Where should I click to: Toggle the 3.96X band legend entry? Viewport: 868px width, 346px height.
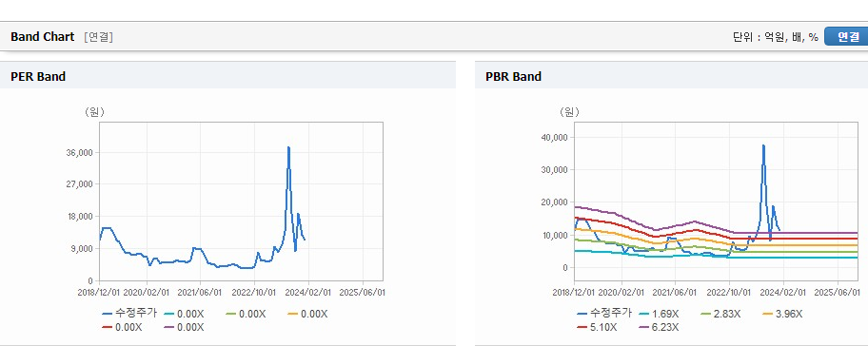click(783, 314)
